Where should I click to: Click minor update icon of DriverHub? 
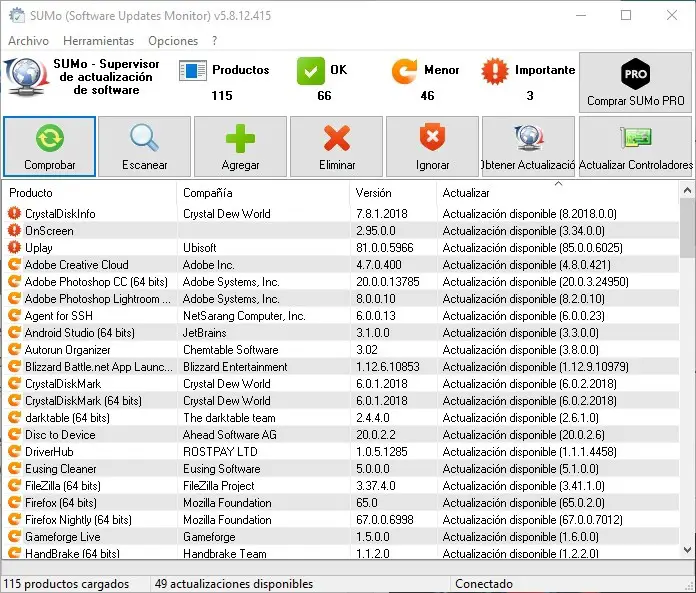pos(14,451)
